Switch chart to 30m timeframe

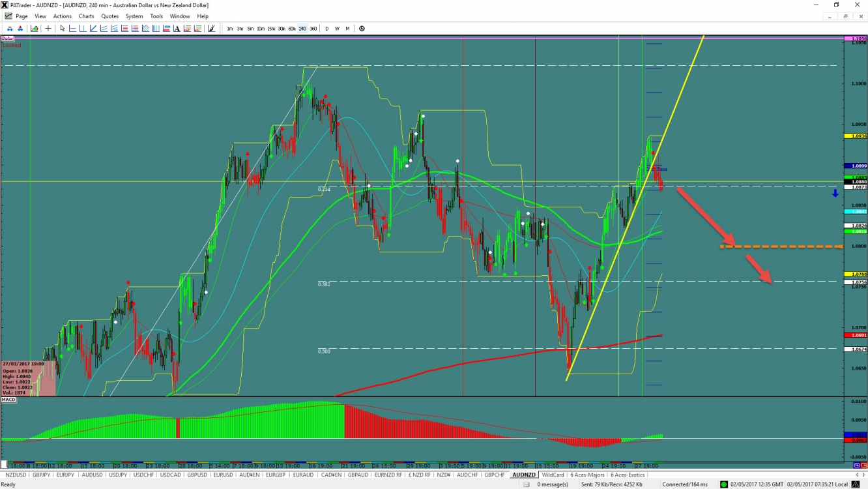pyautogui.click(x=282, y=28)
